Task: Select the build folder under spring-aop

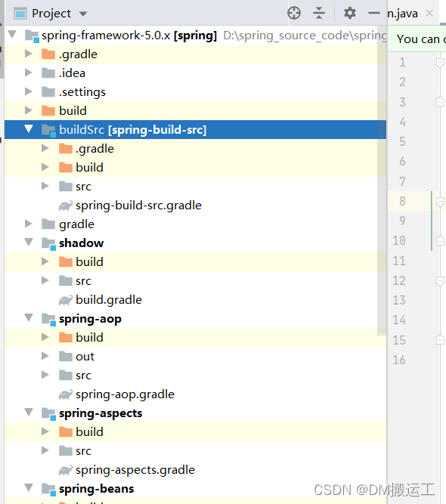Action: pos(196,338)
